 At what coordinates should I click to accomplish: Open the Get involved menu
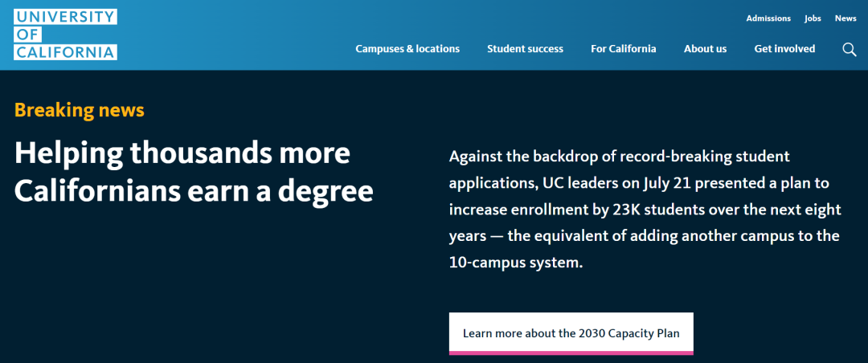[784, 49]
